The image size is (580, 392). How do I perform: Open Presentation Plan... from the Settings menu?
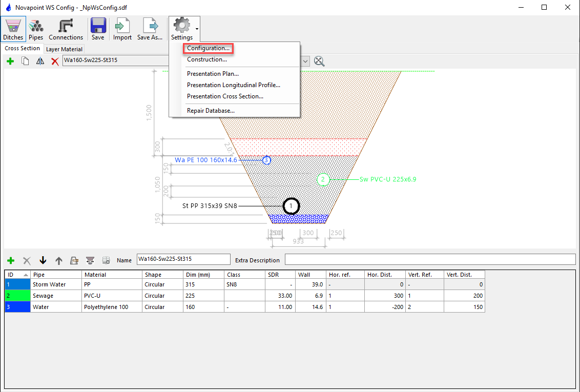pyautogui.click(x=213, y=74)
